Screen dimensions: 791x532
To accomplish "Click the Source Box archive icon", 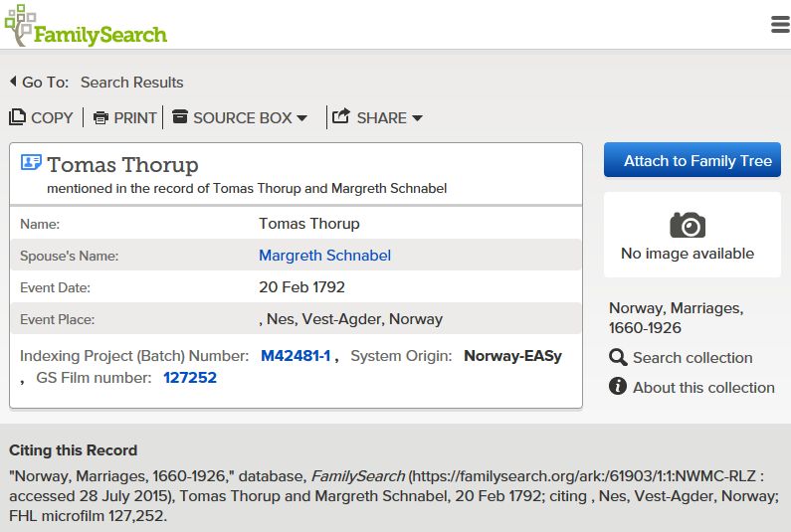I will pyautogui.click(x=180, y=116).
